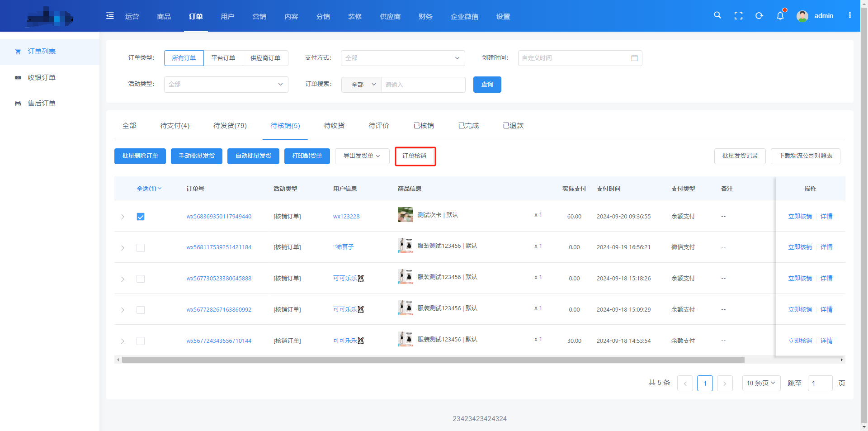The height and width of the screenshot is (431, 868).
Task: Click the 订单搜索 text input
Action: click(424, 85)
